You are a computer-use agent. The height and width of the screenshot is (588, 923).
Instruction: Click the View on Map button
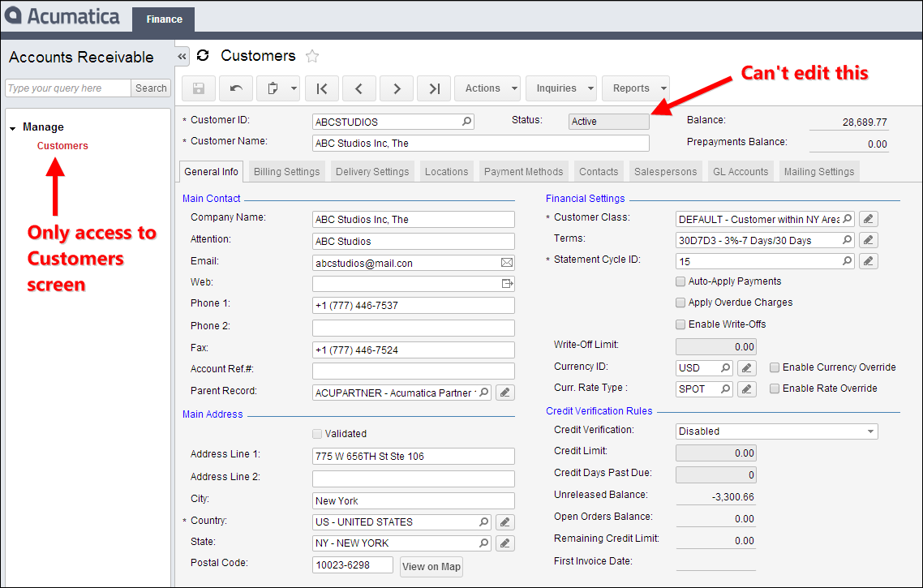[431, 566]
